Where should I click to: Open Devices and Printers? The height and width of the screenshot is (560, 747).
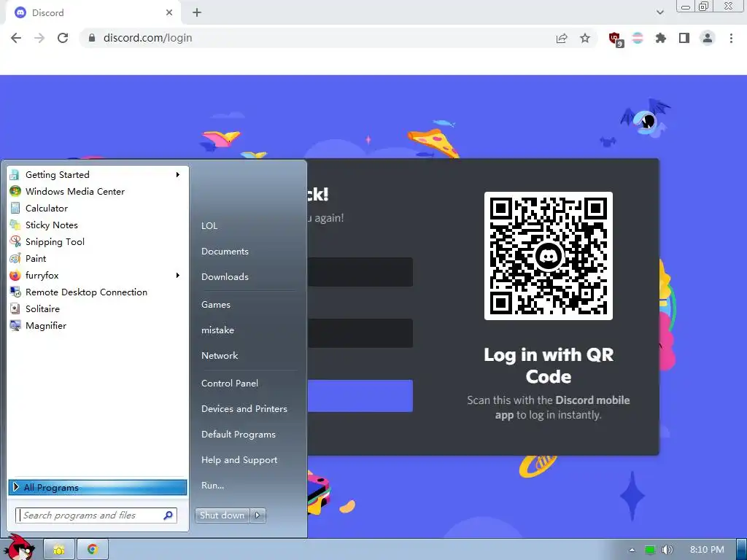(244, 409)
